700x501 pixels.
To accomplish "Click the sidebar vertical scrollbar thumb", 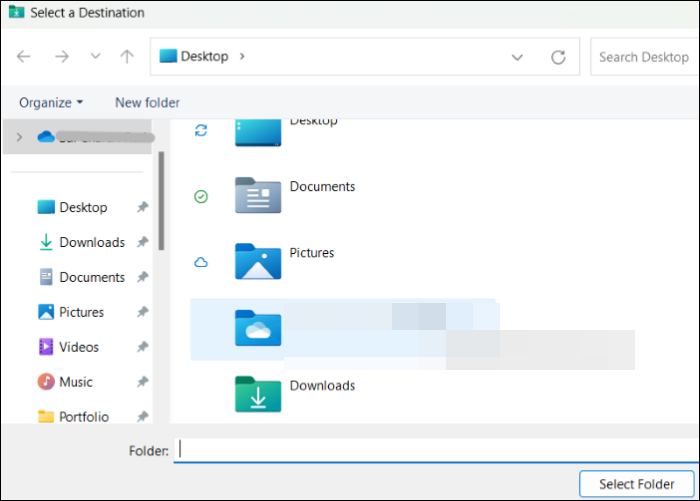I will pos(161,201).
